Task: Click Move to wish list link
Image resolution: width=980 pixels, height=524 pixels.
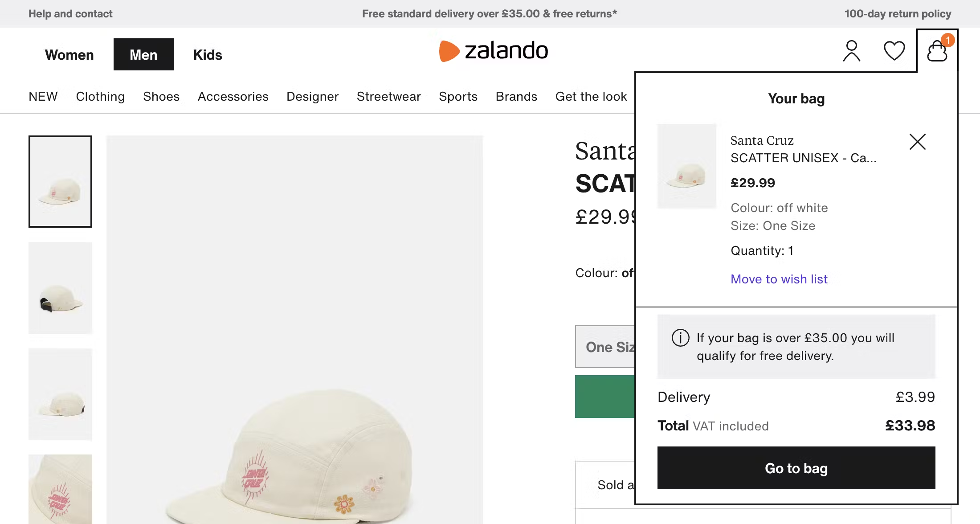Action: [x=779, y=279]
